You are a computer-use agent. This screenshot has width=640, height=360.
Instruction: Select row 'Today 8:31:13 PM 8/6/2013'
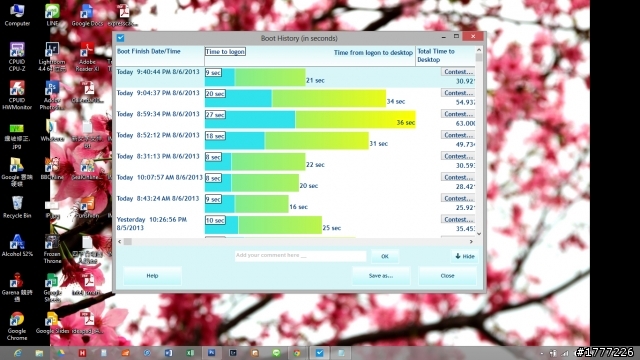coord(296,161)
